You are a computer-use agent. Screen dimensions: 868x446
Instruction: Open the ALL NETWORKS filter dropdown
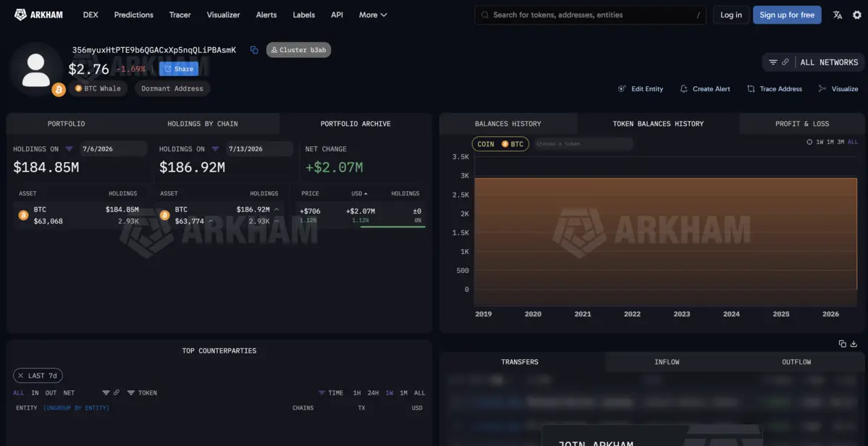[x=813, y=62]
